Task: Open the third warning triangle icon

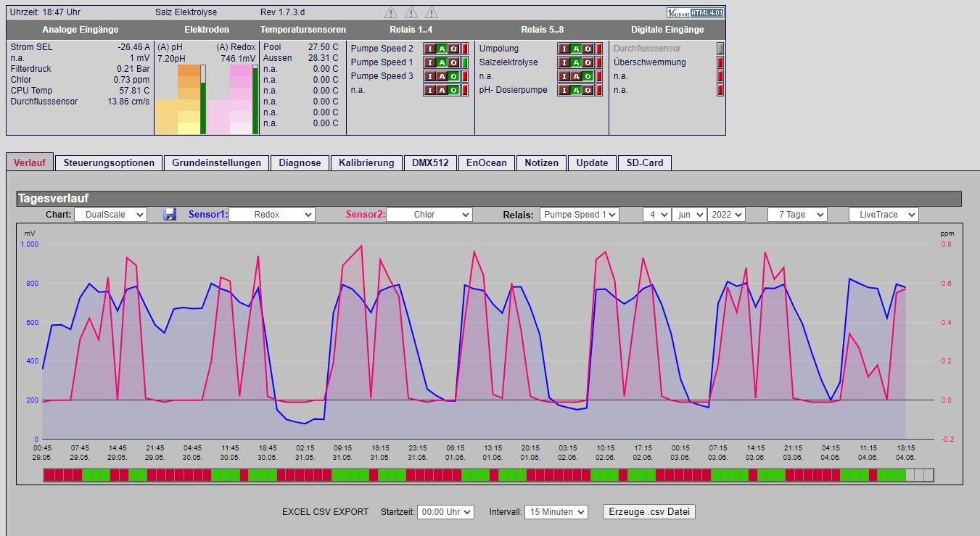Action: 432,12
